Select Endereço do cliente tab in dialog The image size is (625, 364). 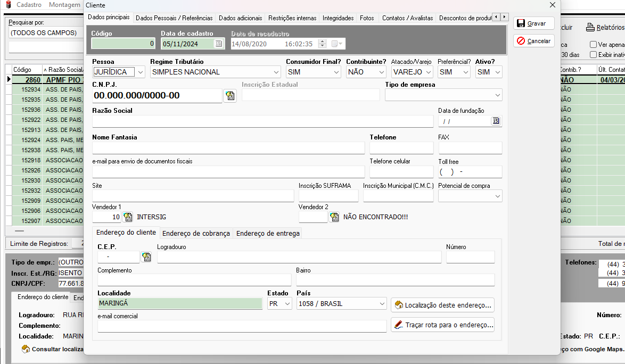pos(126,233)
